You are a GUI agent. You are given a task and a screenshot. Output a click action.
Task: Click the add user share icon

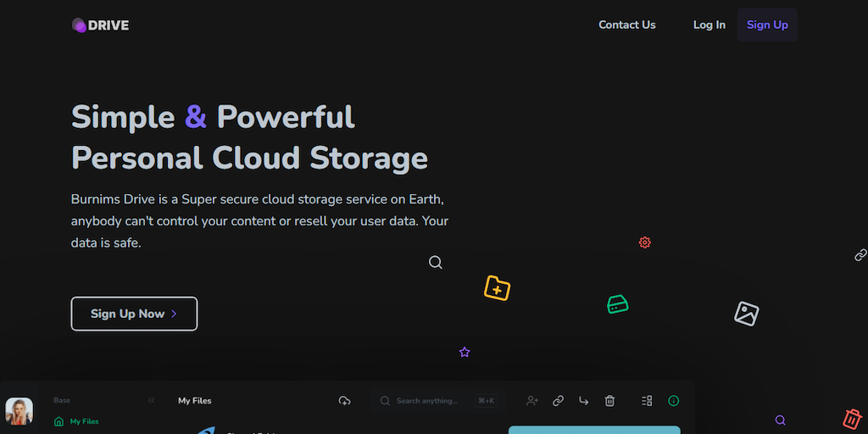532,401
